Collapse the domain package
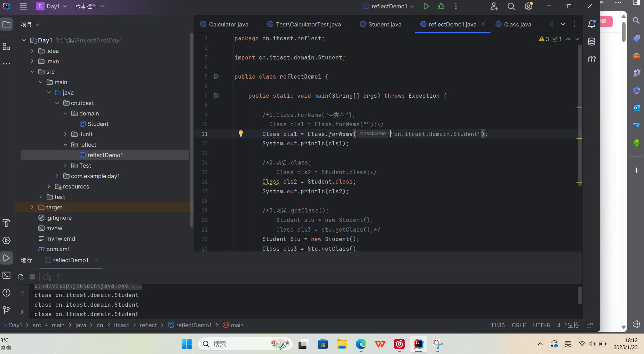 coord(65,113)
